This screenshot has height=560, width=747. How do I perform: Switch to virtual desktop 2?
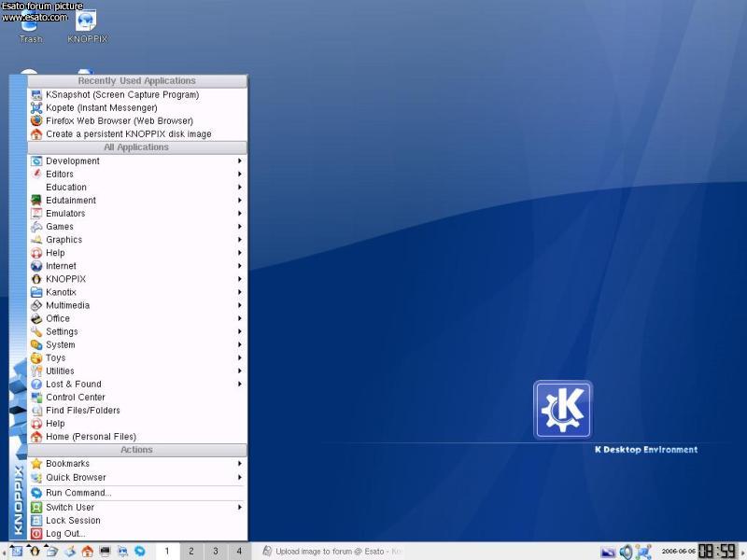click(x=191, y=551)
